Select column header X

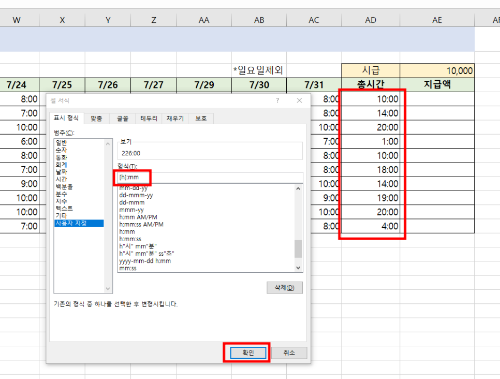click(x=62, y=20)
